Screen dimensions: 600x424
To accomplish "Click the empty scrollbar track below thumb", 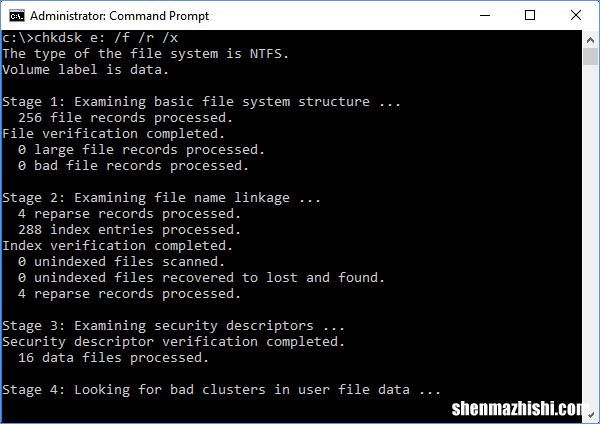I will 590,235.
